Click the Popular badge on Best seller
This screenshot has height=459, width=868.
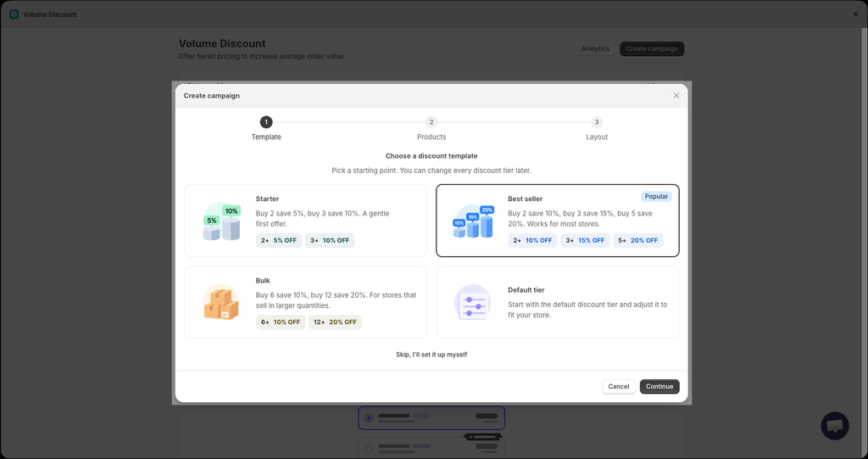(x=656, y=197)
